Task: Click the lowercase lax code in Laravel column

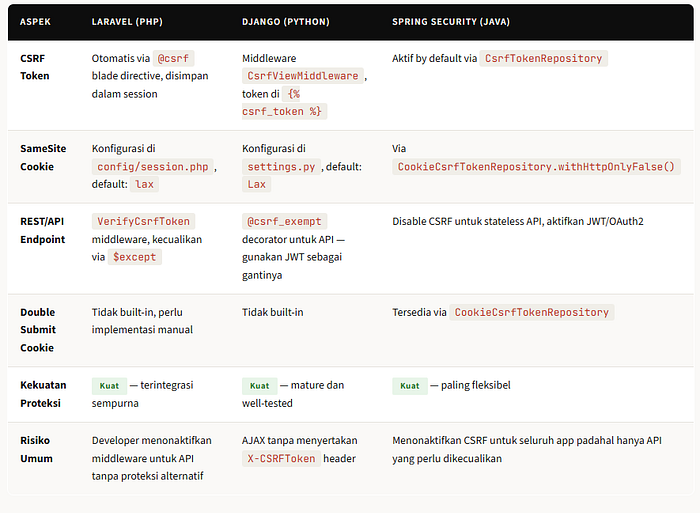Action: (144, 184)
